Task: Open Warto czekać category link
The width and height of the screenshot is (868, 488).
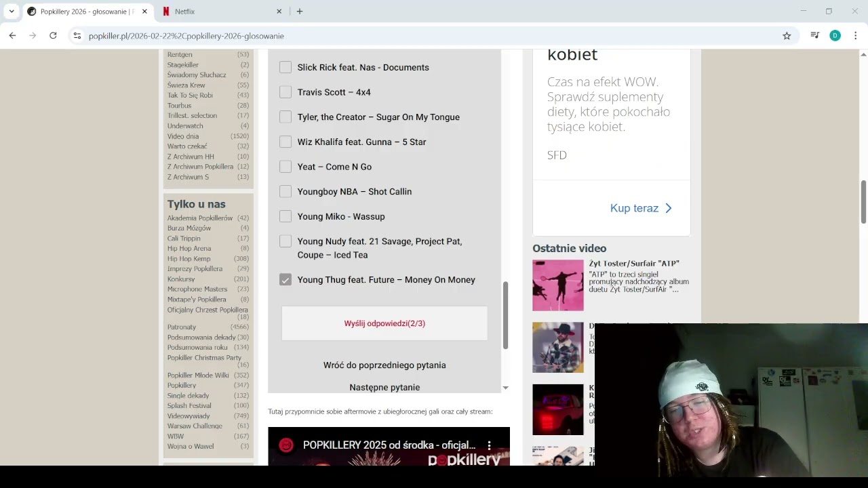Action: [187, 146]
